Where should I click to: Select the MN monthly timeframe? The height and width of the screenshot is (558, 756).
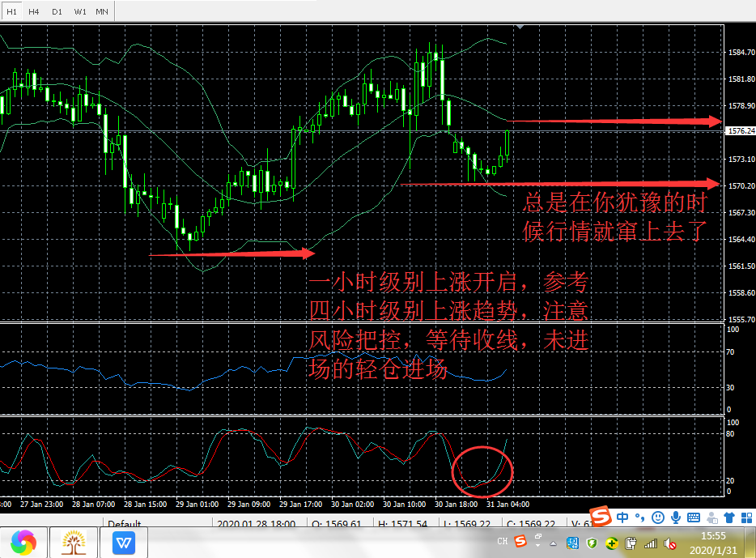[x=102, y=11]
